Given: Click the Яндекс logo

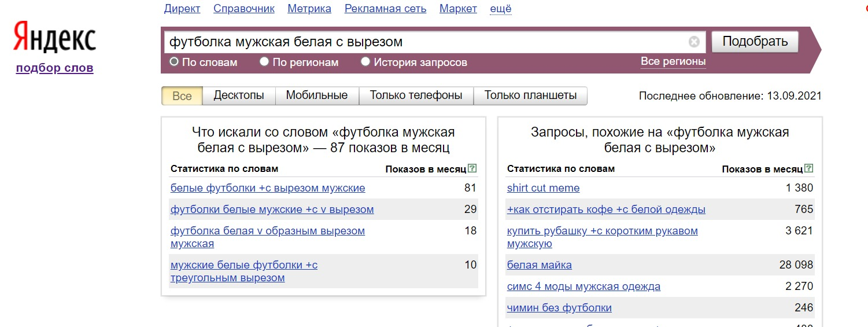Looking at the screenshot, I should click(55, 38).
